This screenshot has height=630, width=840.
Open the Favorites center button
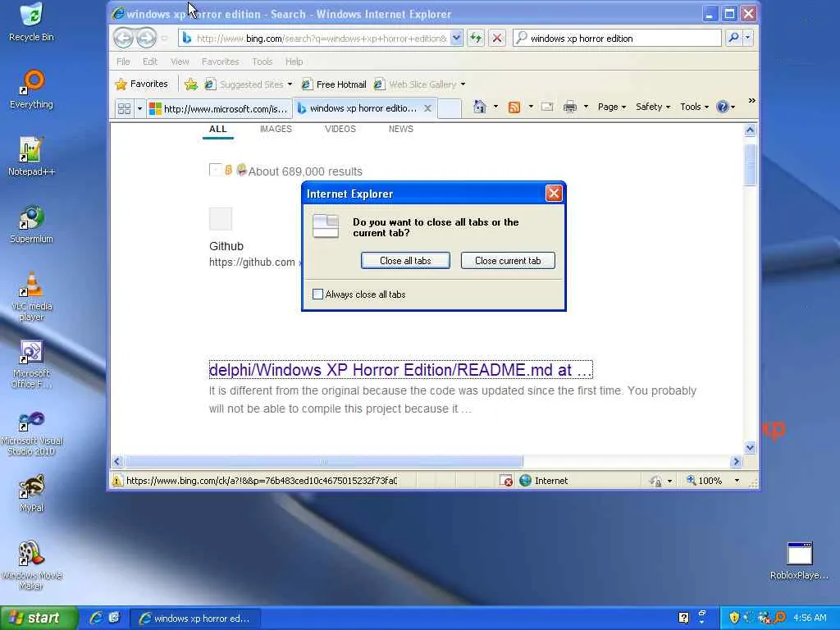tap(142, 84)
